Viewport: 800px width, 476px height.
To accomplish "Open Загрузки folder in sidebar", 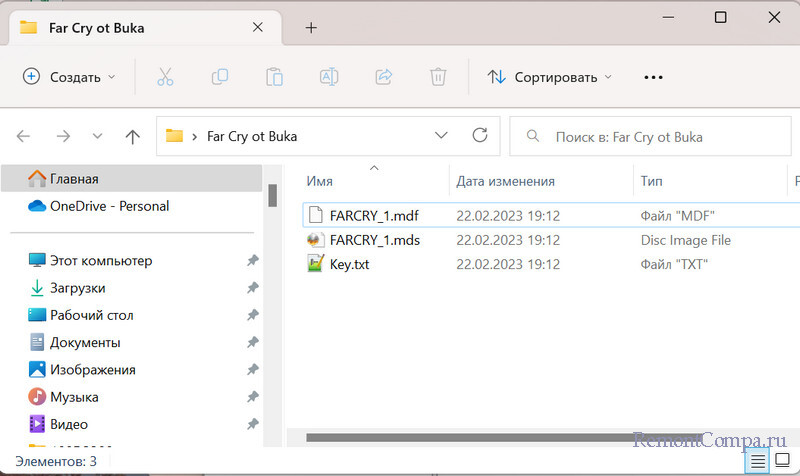I will tap(78, 288).
